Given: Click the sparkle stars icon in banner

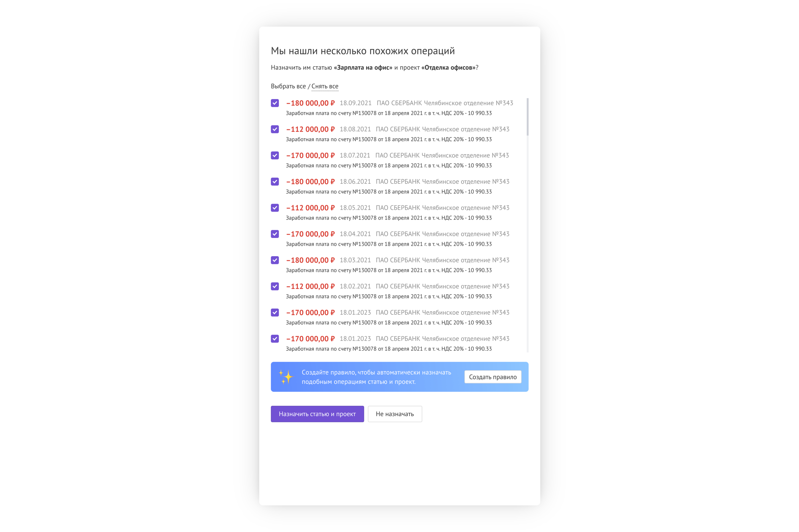Looking at the screenshot, I should coord(286,377).
